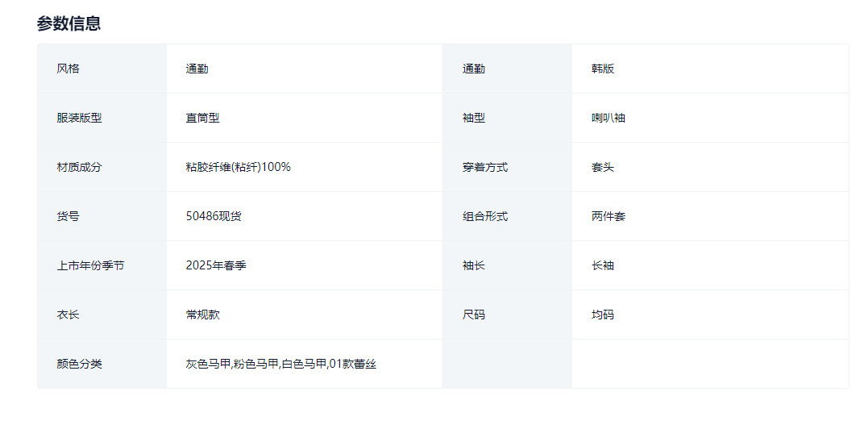Select the 均码 value
The image size is (868, 421).
pos(603,315)
